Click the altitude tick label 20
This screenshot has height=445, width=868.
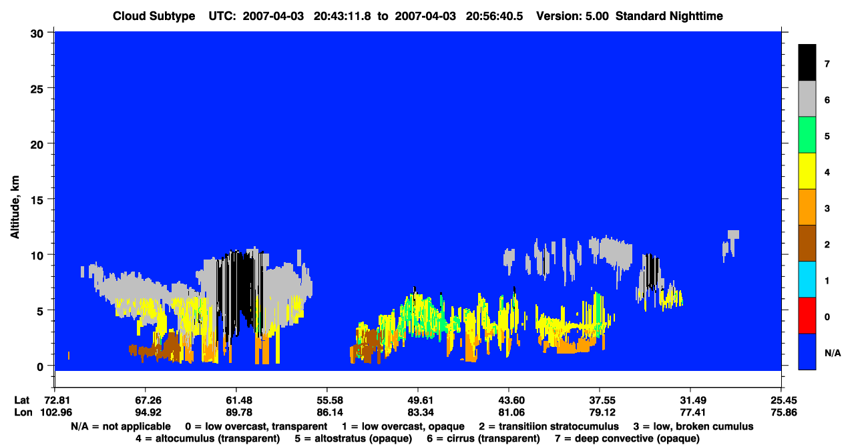[x=39, y=143]
